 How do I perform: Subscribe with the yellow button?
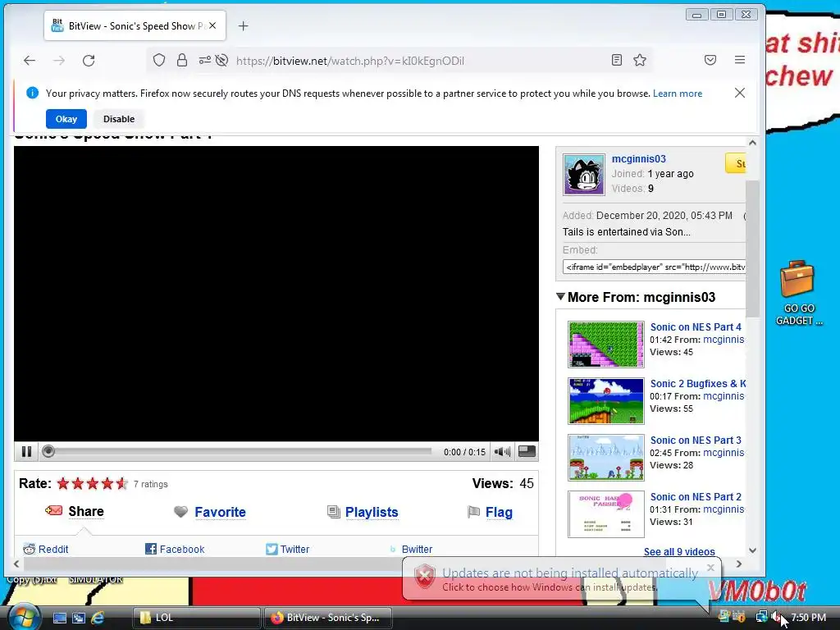click(x=736, y=163)
